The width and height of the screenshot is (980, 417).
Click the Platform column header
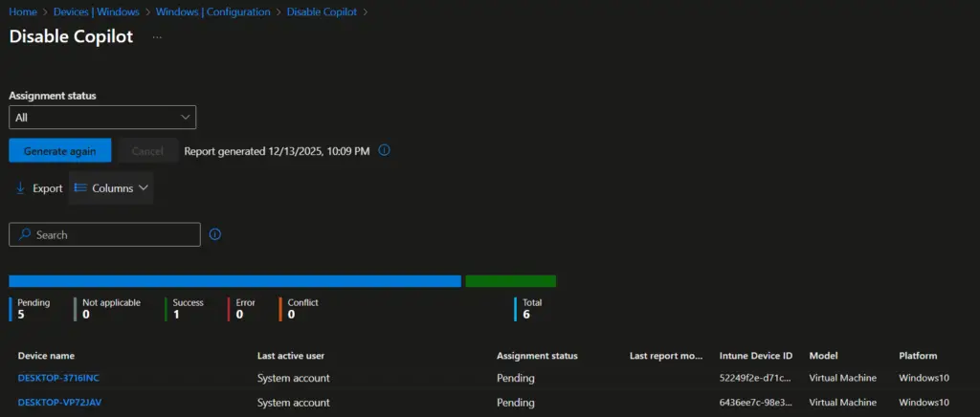coord(918,356)
